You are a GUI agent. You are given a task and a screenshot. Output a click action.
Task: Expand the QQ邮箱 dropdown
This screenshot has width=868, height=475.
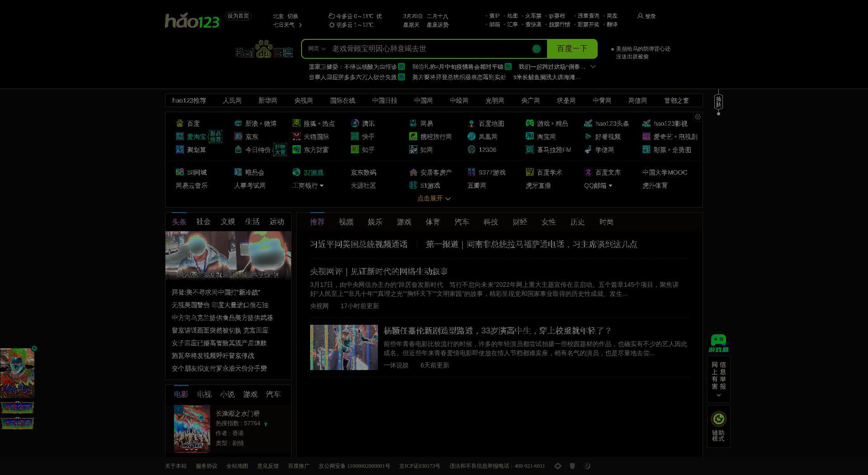[610, 185]
